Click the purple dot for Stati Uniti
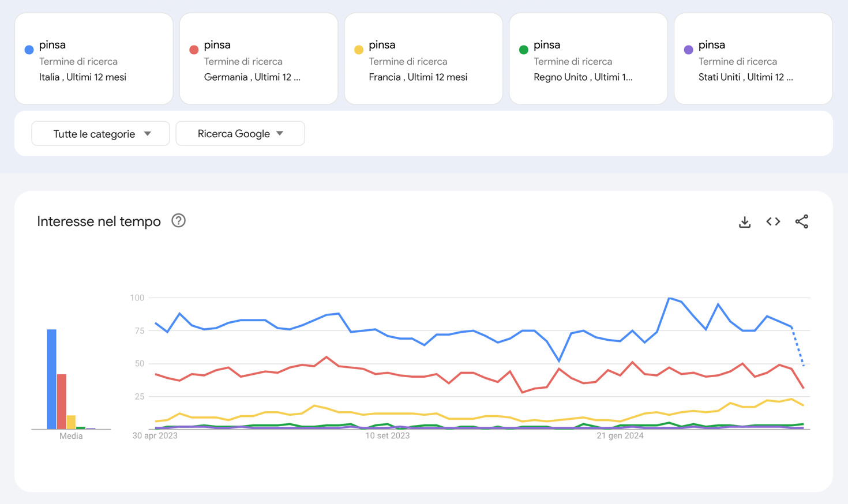 (688, 50)
